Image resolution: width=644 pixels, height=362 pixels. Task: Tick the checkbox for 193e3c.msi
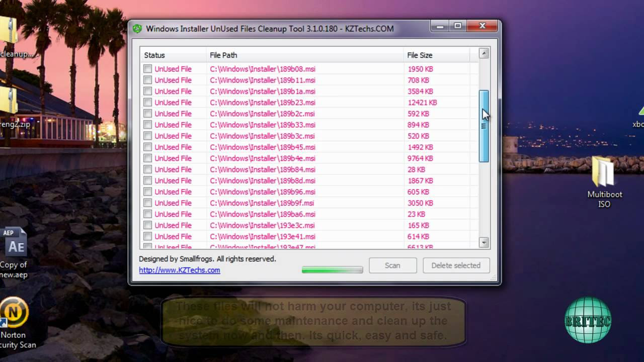(147, 225)
